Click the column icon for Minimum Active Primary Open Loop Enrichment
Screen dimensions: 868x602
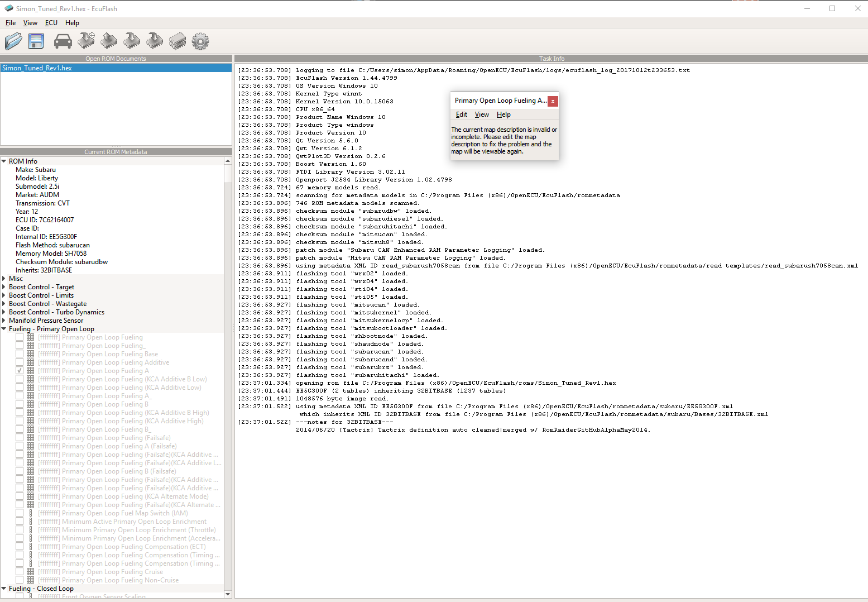click(x=31, y=522)
